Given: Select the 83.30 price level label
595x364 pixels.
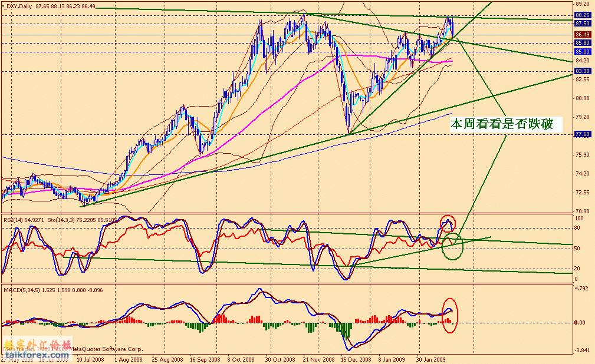Looking at the screenshot, I should pyautogui.click(x=583, y=71).
